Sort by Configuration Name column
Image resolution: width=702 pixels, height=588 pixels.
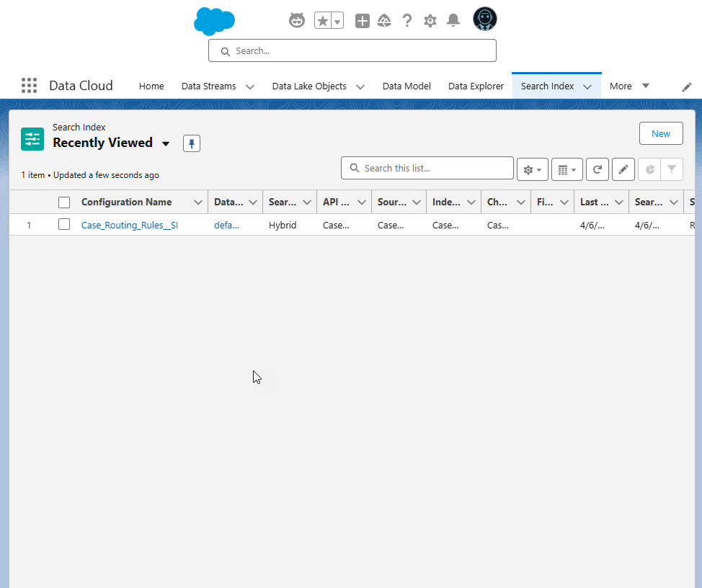point(126,202)
